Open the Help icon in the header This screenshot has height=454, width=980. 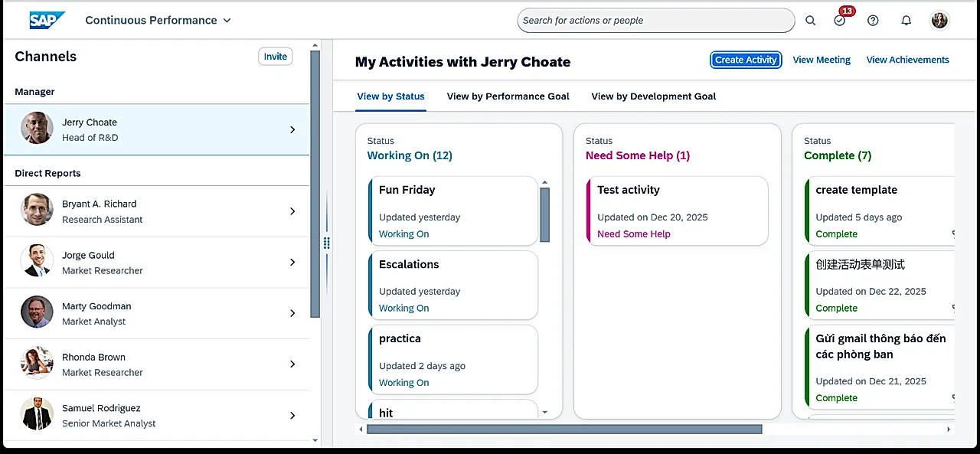(x=873, y=21)
